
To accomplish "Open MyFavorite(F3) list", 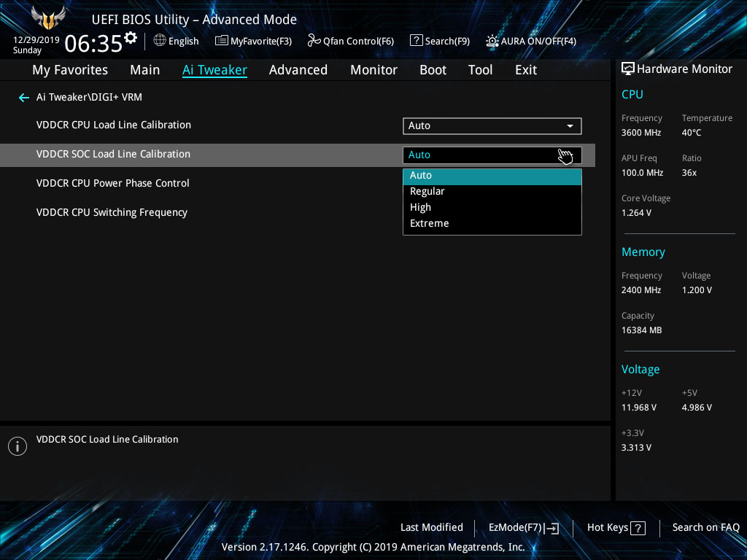I will click(x=253, y=41).
